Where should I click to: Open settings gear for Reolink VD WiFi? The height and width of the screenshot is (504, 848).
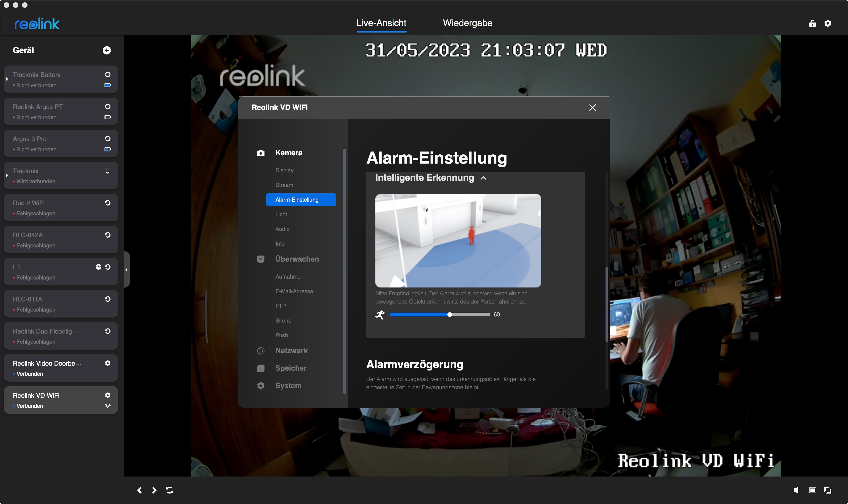coord(108,395)
